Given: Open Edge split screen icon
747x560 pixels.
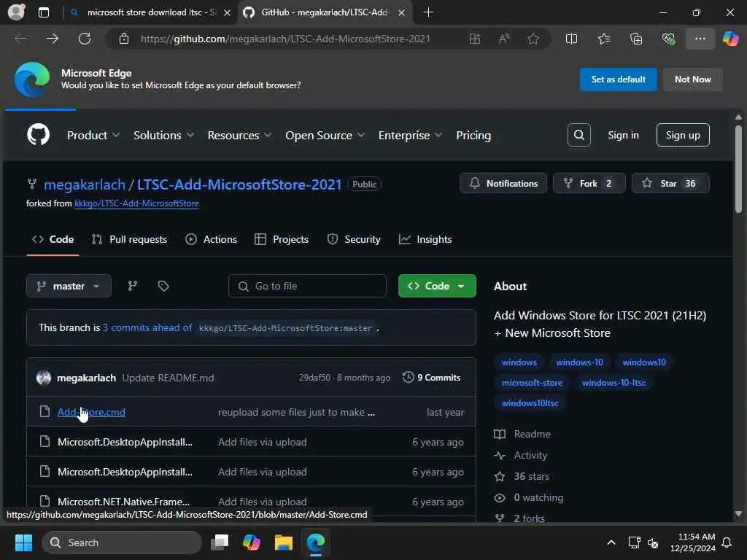Looking at the screenshot, I should [571, 39].
